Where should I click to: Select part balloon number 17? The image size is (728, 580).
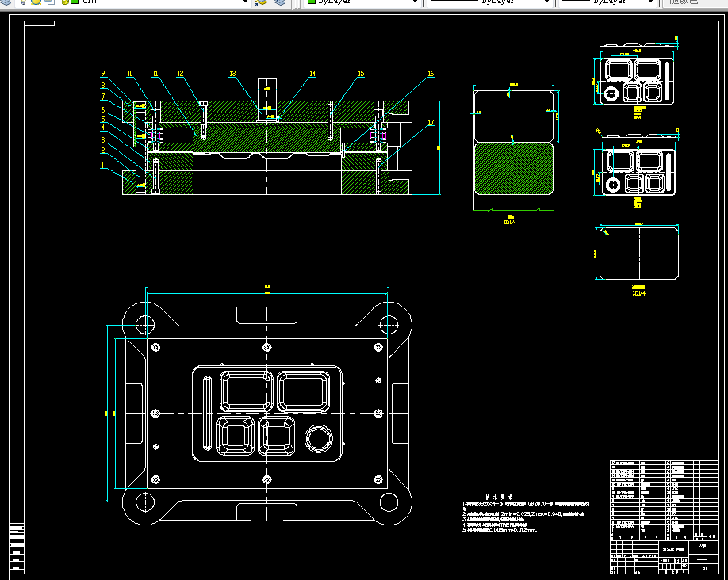[x=431, y=123]
